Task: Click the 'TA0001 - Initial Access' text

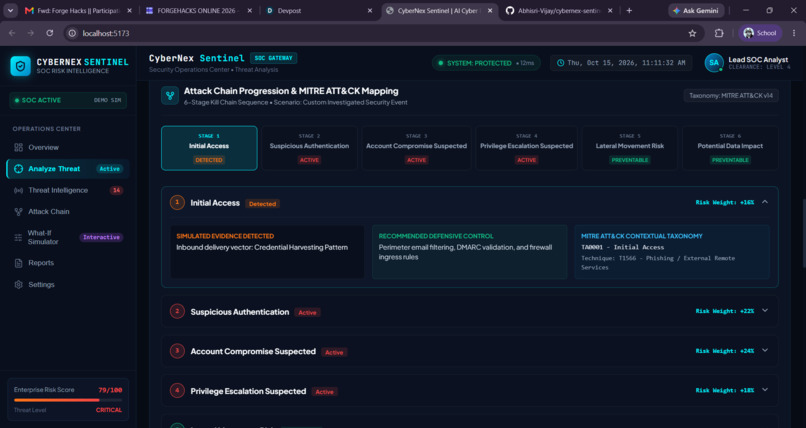Action: coord(622,247)
